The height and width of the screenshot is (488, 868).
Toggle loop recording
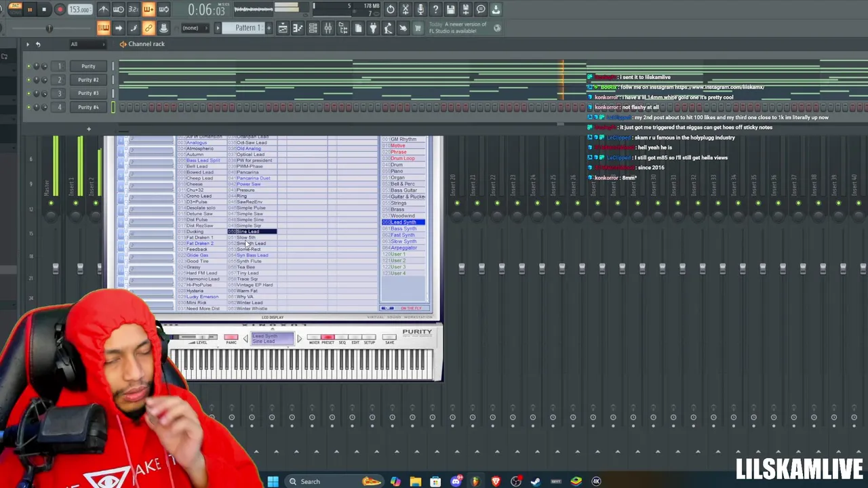[x=163, y=9]
